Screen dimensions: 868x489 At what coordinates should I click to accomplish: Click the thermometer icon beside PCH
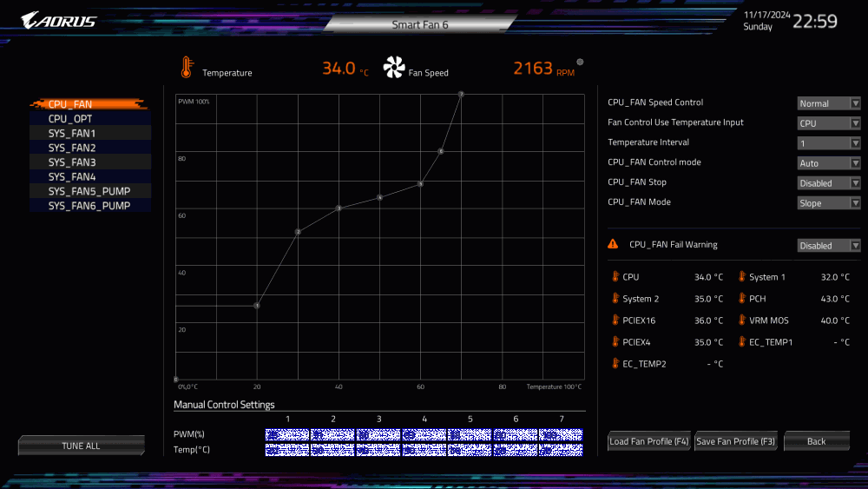coord(742,298)
